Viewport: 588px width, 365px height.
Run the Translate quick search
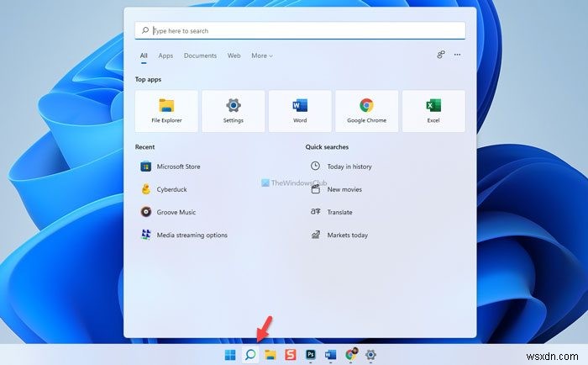[x=332, y=212]
